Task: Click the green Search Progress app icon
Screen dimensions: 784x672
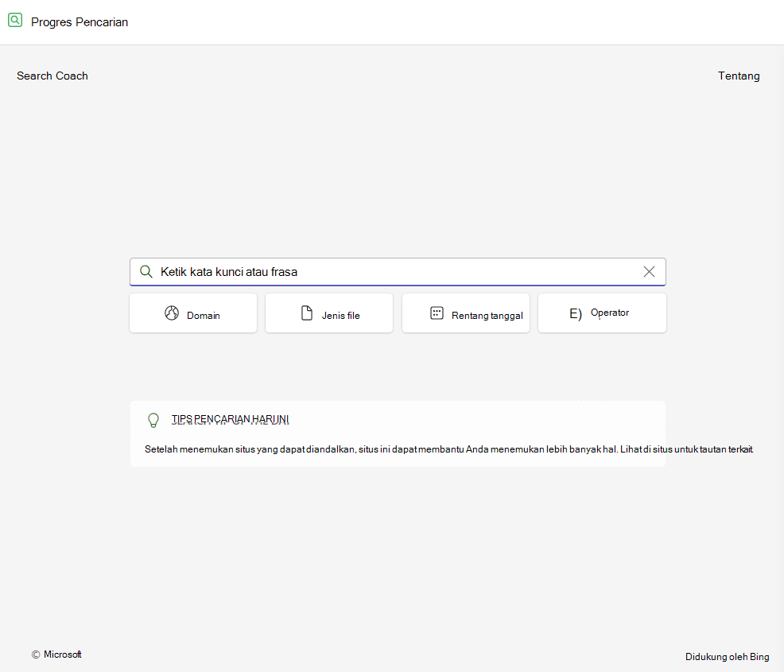Action: 15,20
